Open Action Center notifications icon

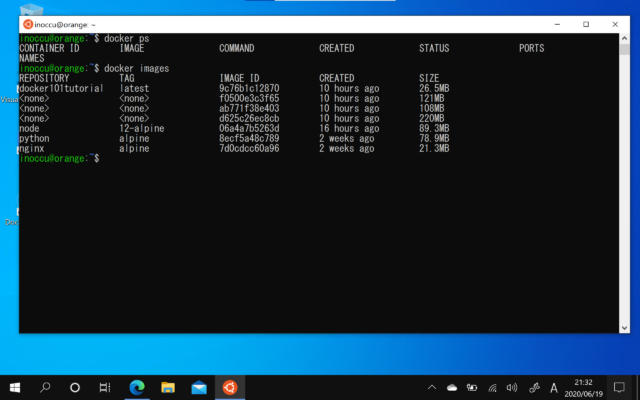coord(619,387)
